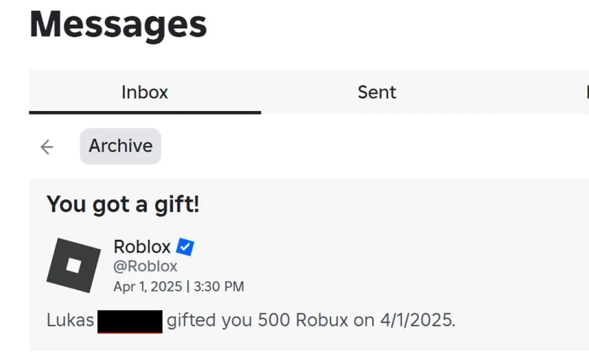
Task: Click the @Roblox username link
Action: pyautogui.click(x=145, y=266)
